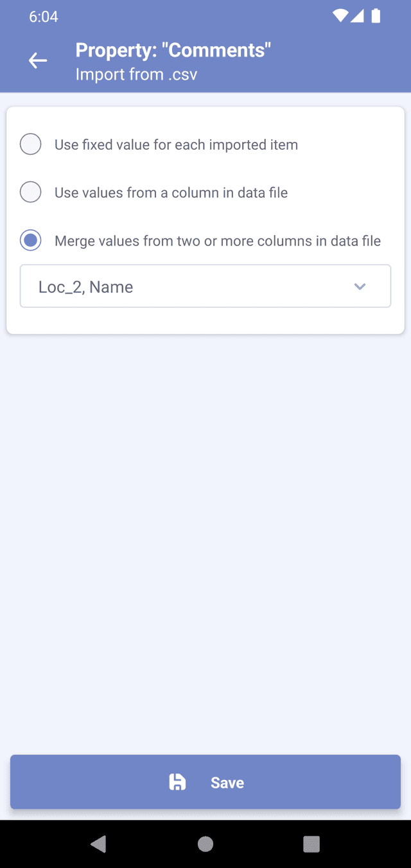Tap the 6:04 clock in status bar
The width and height of the screenshot is (411, 868).
[44, 17]
